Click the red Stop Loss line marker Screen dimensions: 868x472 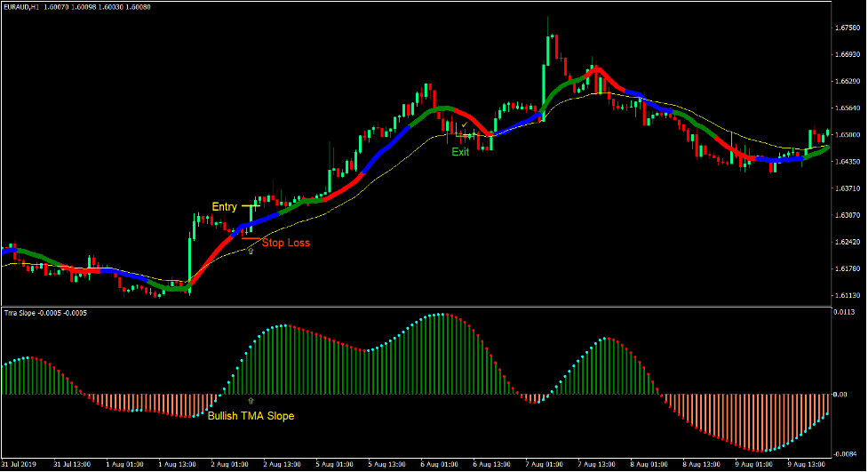(x=249, y=238)
